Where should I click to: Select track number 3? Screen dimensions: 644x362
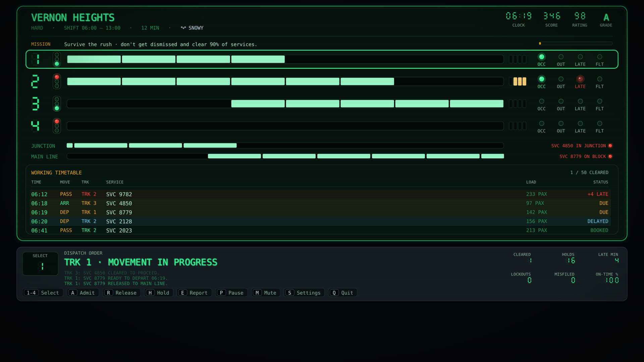click(x=35, y=104)
